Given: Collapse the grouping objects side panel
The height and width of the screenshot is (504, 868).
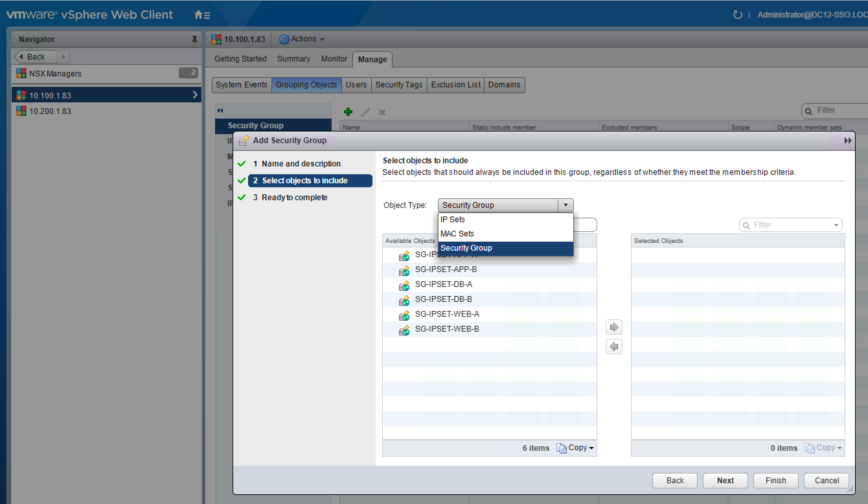Looking at the screenshot, I should (220, 110).
